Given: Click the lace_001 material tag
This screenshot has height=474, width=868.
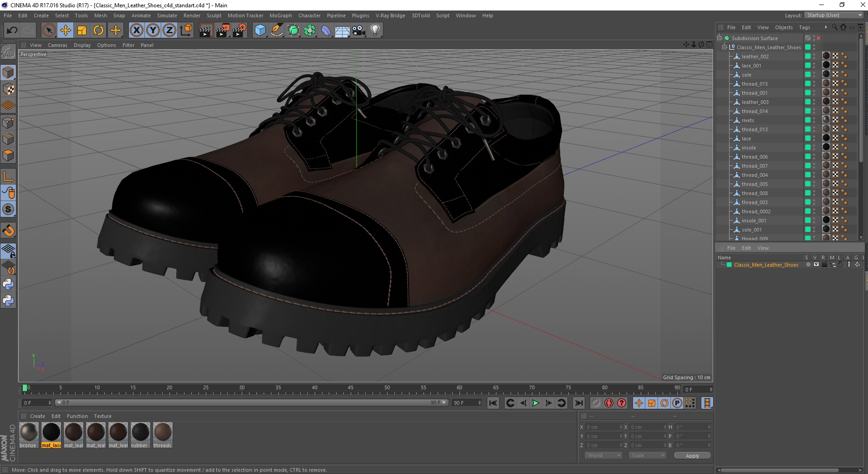Looking at the screenshot, I should [x=826, y=65].
